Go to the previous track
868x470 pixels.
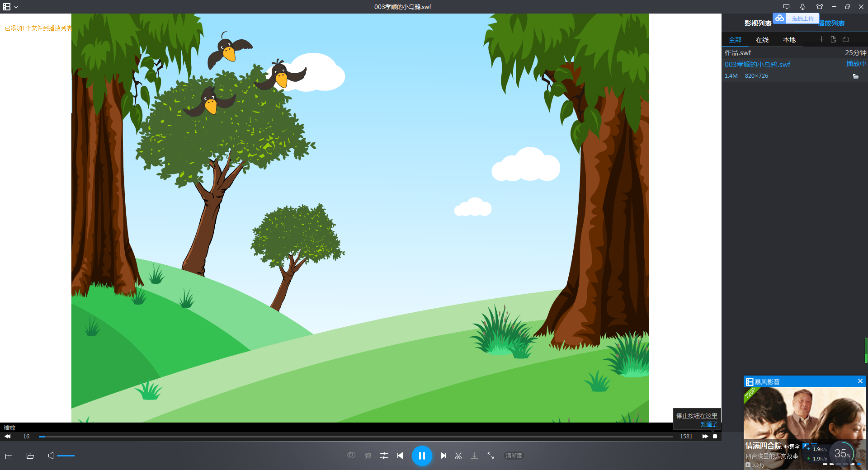pos(400,456)
